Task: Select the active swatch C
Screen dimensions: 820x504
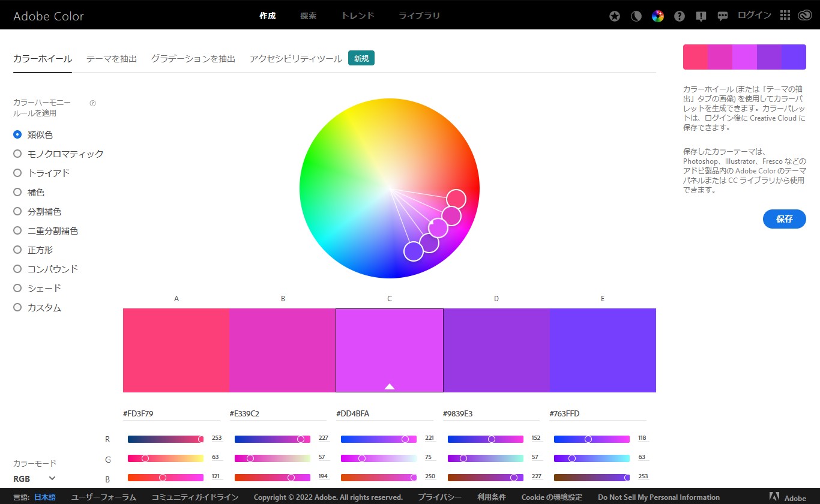Action: [390, 350]
